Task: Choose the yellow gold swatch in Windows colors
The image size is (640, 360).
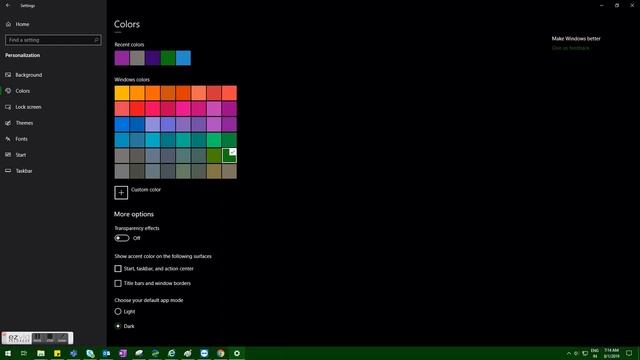Action: pyautogui.click(x=122, y=93)
